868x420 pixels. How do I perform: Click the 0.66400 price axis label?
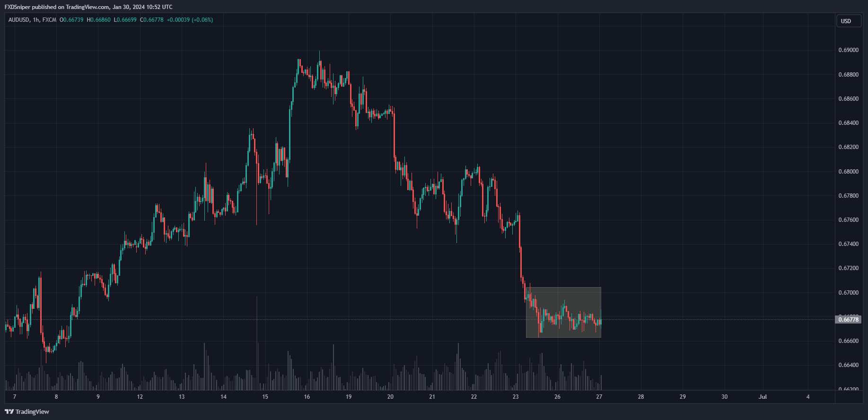pos(848,365)
